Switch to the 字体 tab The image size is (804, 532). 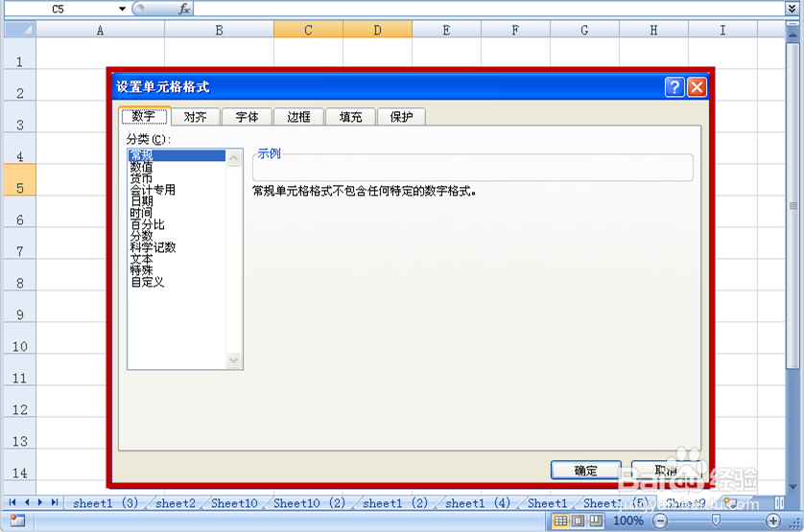point(248,117)
